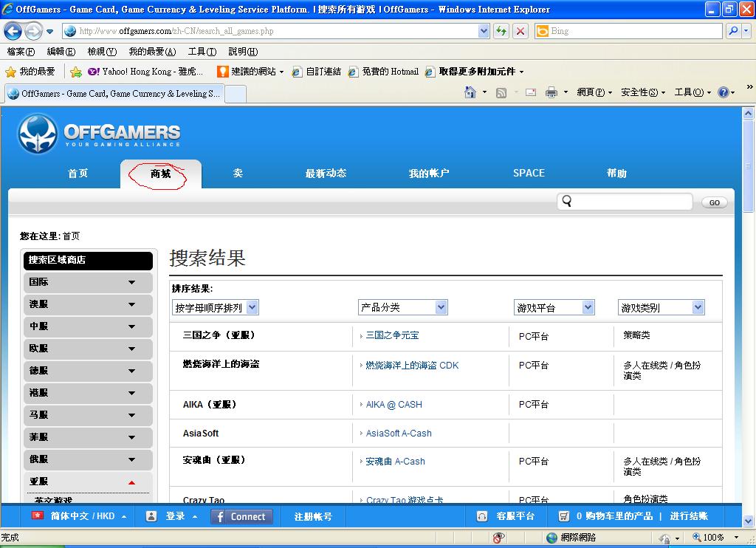The image size is (756, 548).
Task: Click the vertical scrollbar down arrow
Action: click(x=748, y=521)
